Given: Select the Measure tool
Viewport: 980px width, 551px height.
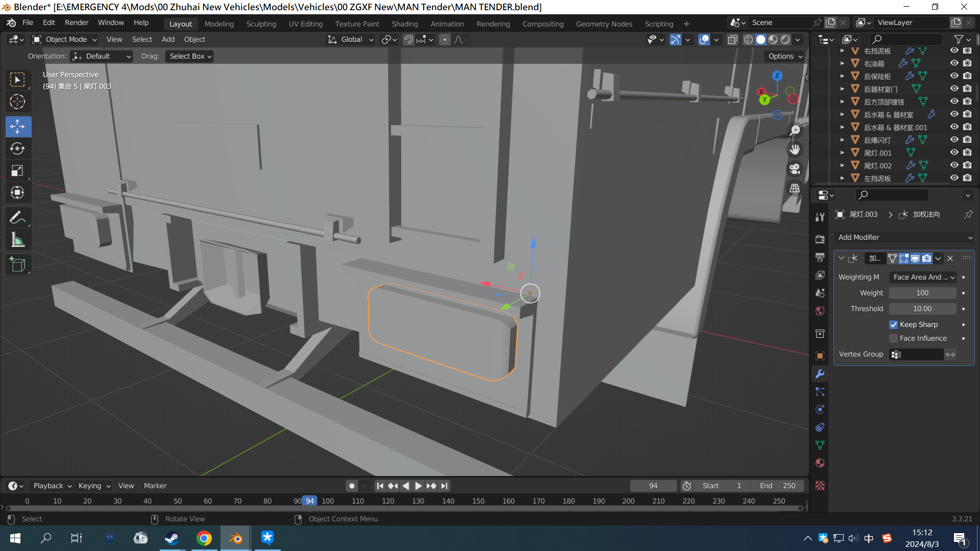Looking at the screenshot, I should pos(17,240).
